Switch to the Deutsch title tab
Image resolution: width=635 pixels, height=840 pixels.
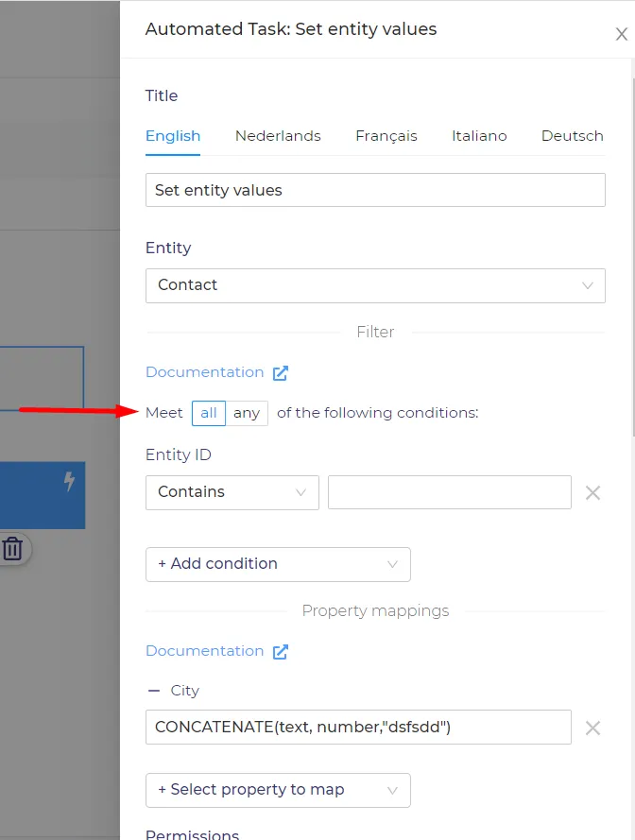click(x=573, y=136)
